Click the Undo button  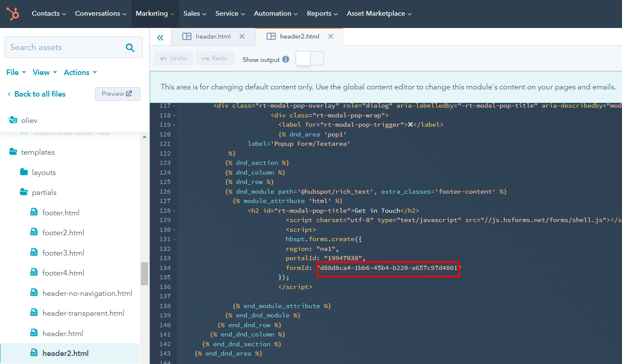pos(174,58)
